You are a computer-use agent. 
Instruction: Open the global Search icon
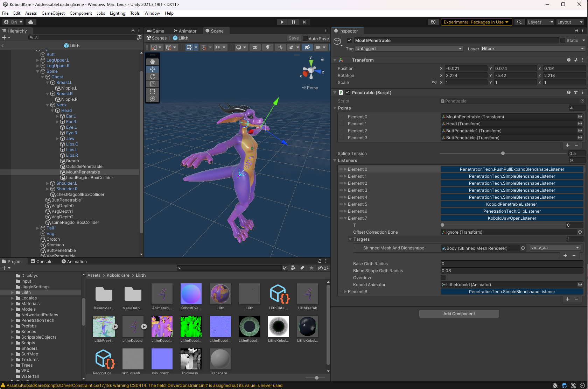[519, 22]
